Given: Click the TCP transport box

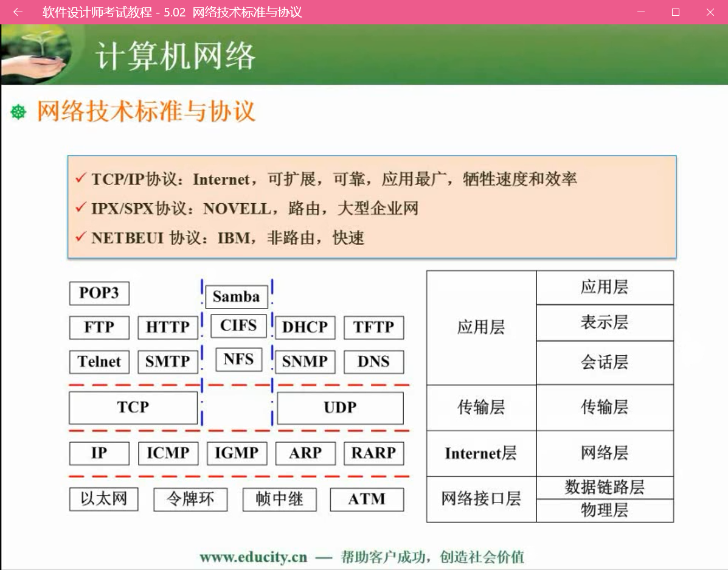Looking at the screenshot, I should click(x=133, y=408).
